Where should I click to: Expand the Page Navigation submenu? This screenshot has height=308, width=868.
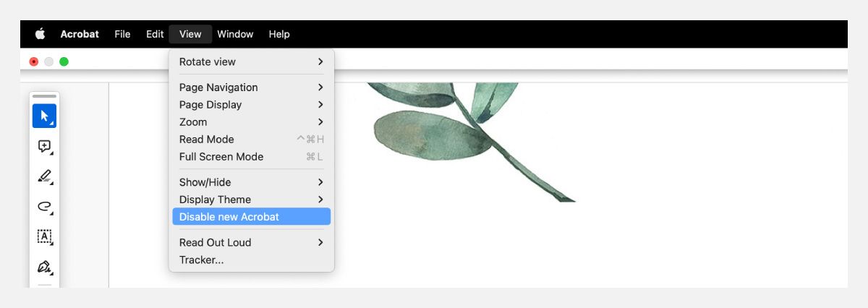coord(252,87)
